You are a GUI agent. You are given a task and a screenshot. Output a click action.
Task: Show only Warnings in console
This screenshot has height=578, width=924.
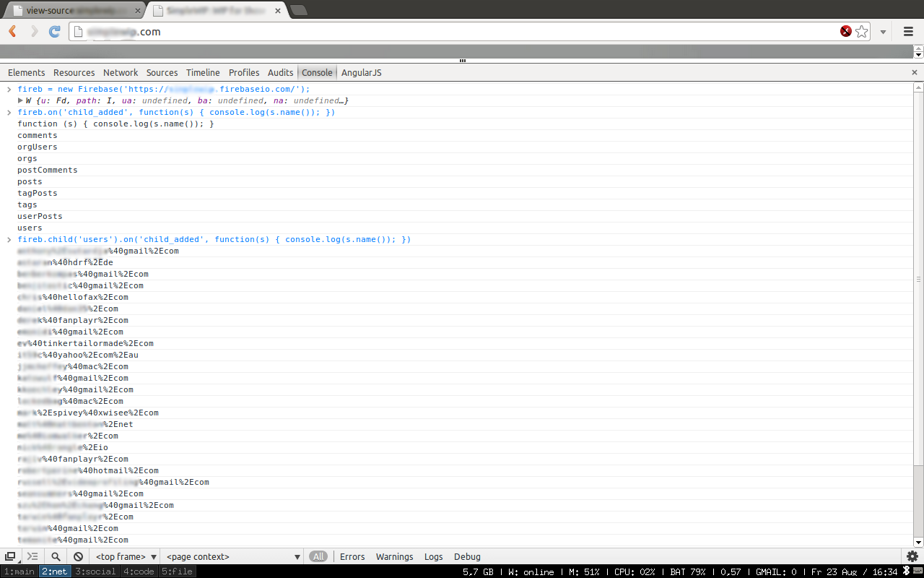394,556
